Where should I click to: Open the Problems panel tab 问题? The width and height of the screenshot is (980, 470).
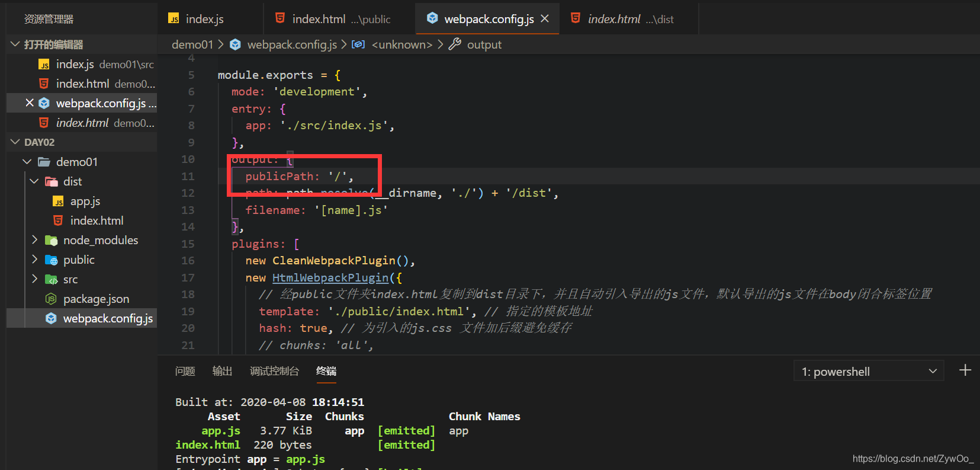pos(185,371)
